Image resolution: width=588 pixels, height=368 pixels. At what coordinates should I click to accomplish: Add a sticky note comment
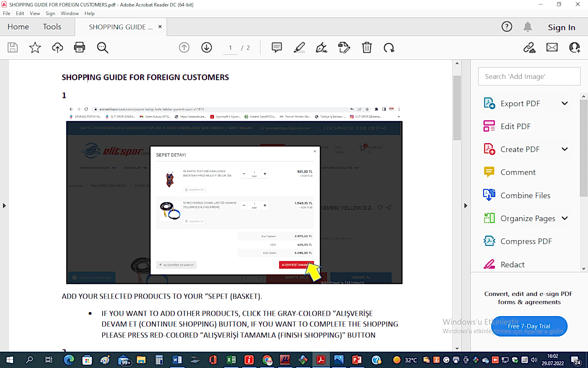point(277,47)
